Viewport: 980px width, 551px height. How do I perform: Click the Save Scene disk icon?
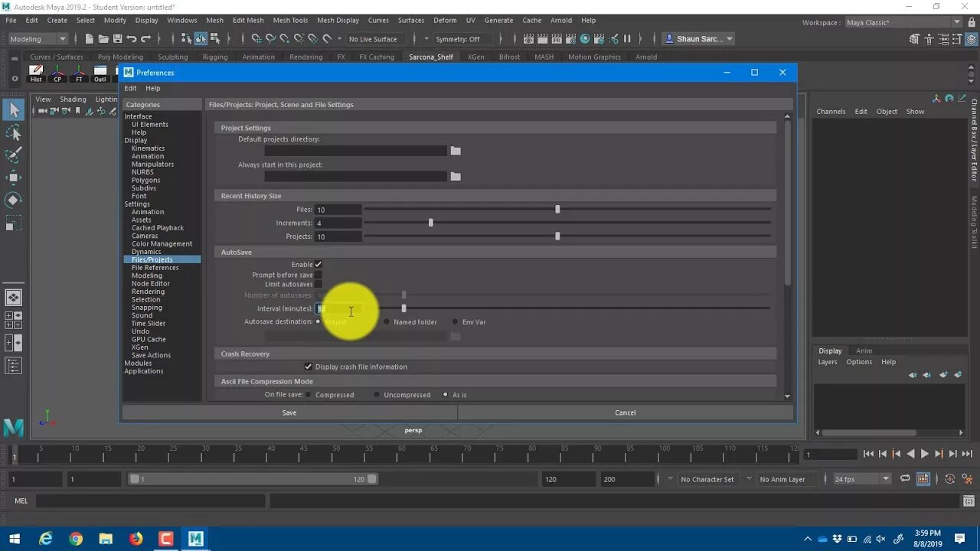point(117,38)
